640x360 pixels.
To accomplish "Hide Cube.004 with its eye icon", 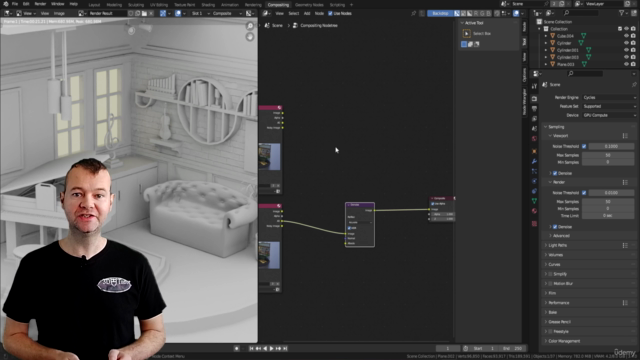I will (626, 36).
